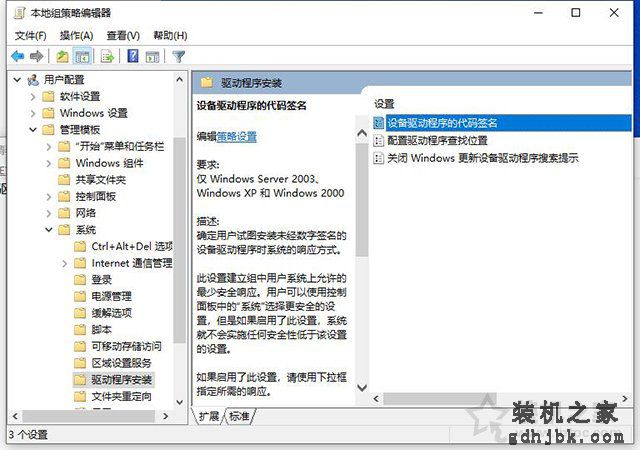
Task: Click the settings list scroll-left arrow
Action: coord(376,399)
